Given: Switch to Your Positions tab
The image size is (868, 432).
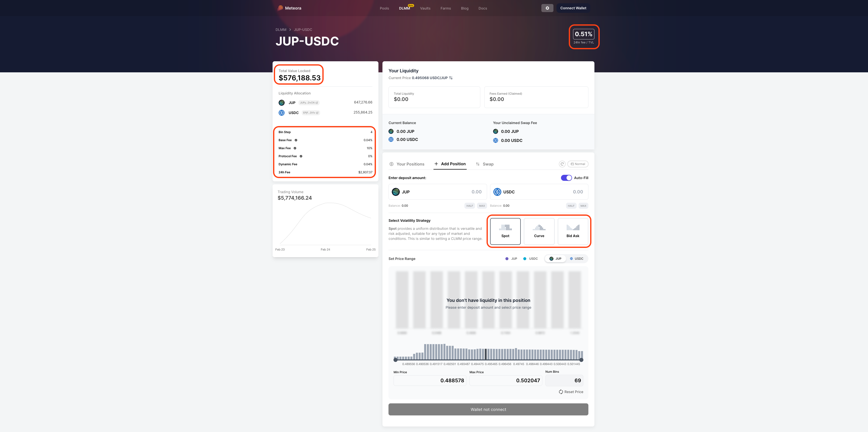Looking at the screenshot, I should tap(407, 164).
